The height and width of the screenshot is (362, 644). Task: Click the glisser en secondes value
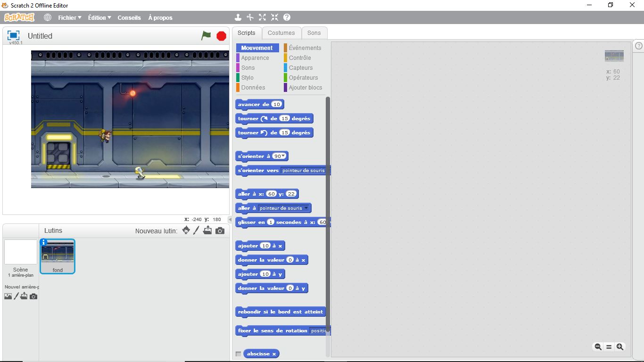[271, 222]
